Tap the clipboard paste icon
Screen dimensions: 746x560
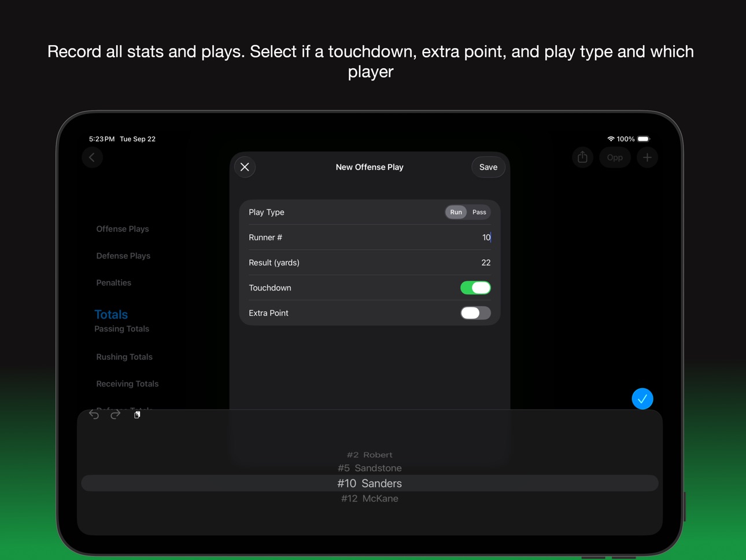(137, 415)
